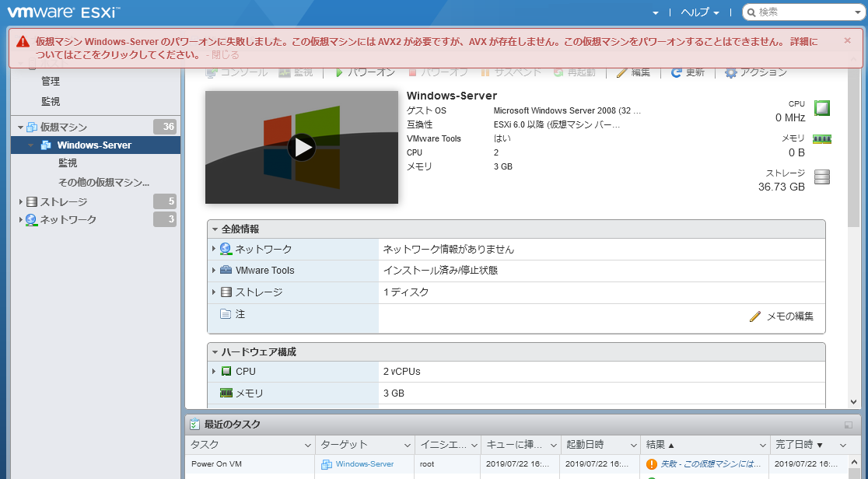Click the '閉じる' link in error banner

click(226, 55)
